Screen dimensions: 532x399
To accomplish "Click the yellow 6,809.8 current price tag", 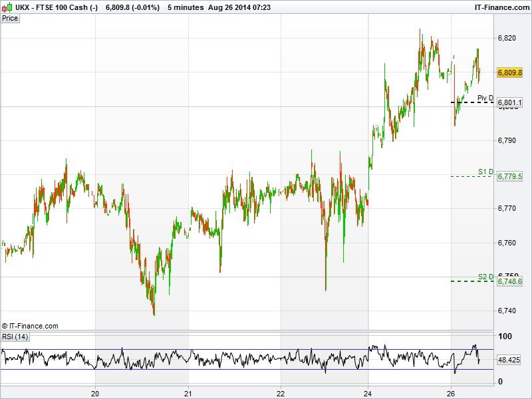I will point(510,72).
